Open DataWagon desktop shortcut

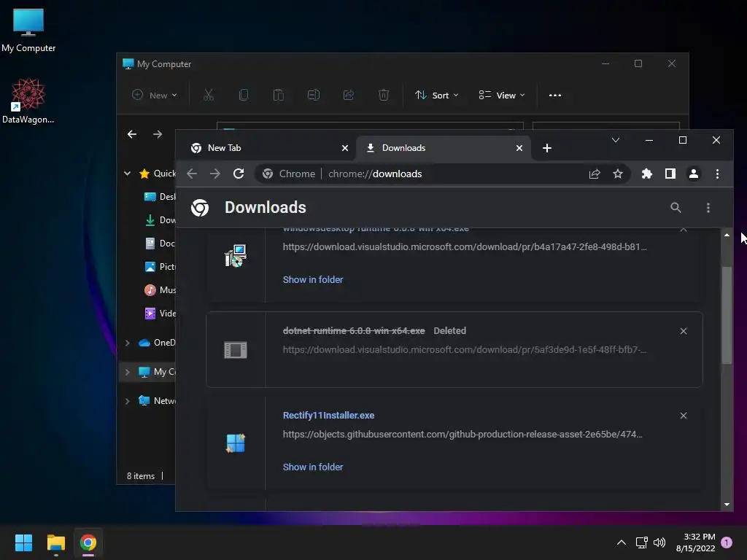click(x=28, y=101)
